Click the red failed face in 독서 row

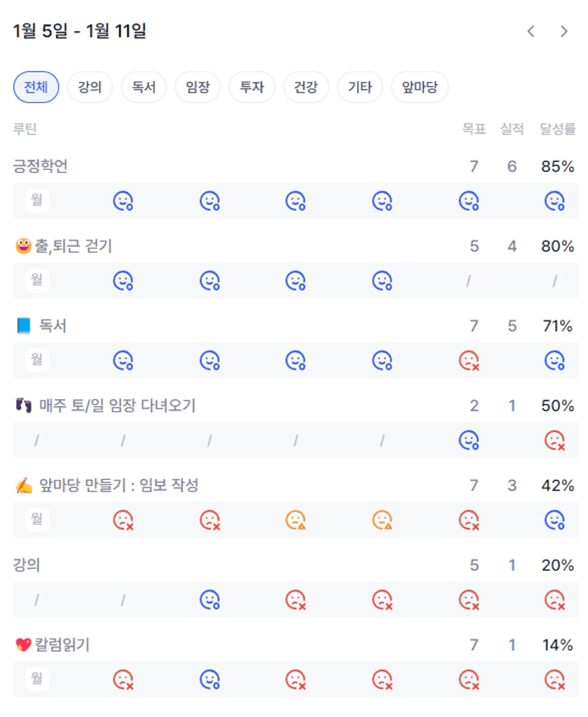[x=469, y=361]
